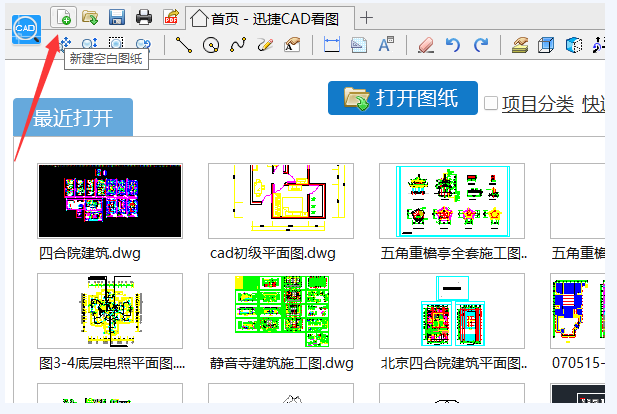Add a new tab with the plus button
This screenshot has width=617, height=414.
(366, 18)
